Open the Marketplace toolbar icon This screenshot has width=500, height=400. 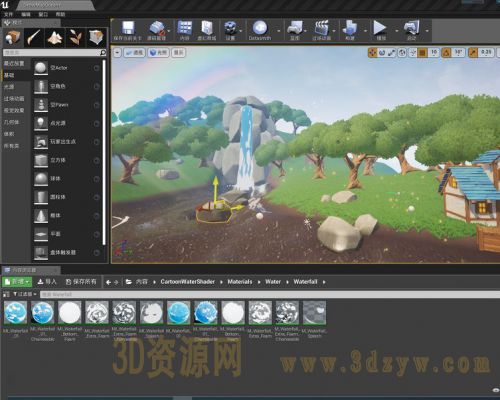tap(207, 28)
